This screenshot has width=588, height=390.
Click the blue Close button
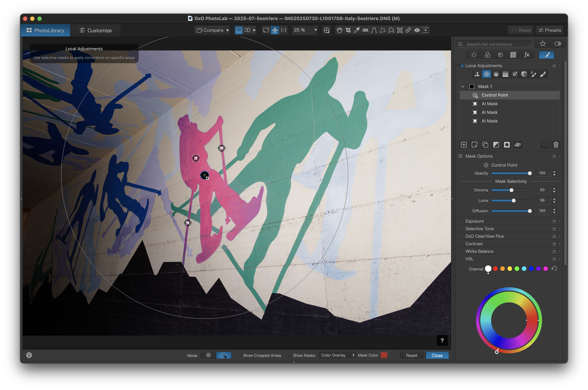437,355
